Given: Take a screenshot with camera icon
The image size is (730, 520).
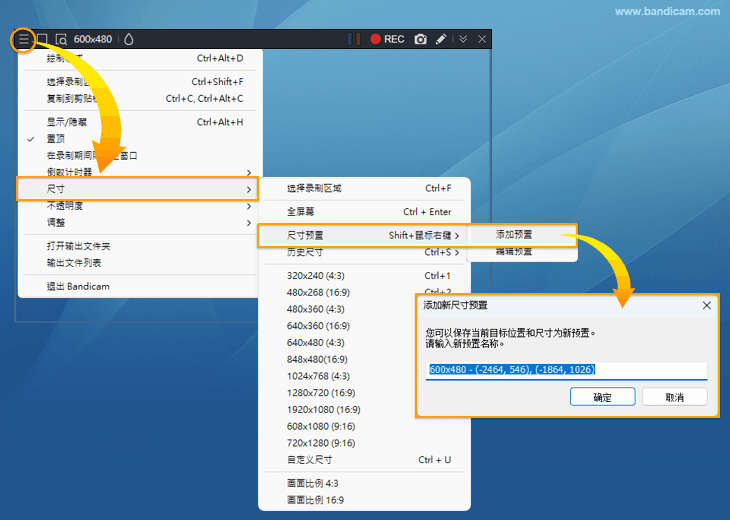Looking at the screenshot, I should 420,39.
